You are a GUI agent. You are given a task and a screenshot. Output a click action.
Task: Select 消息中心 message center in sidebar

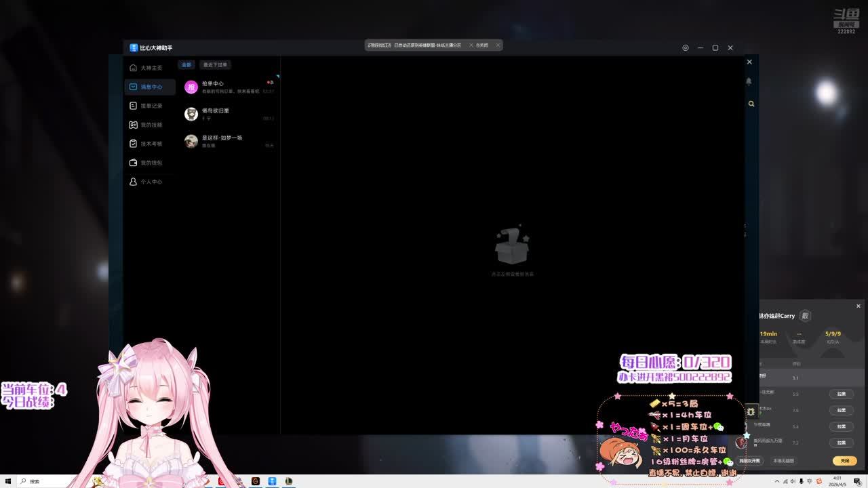pyautogui.click(x=150, y=87)
